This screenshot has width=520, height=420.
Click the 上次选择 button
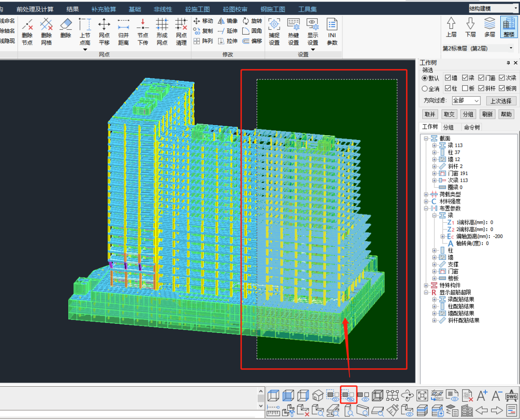(x=501, y=101)
